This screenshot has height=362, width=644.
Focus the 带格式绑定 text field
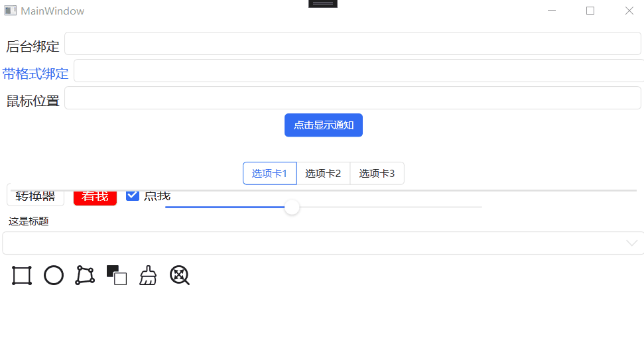click(x=357, y=71)
